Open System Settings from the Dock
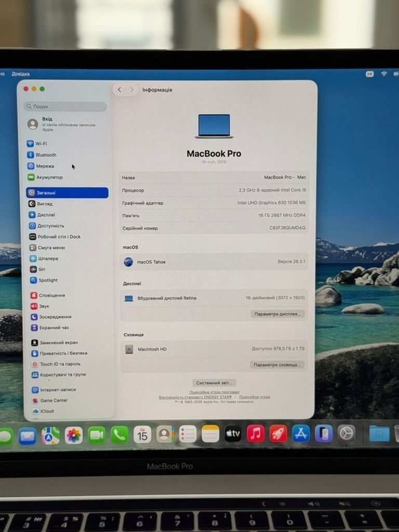 pyautogui.click(x=347, y=433)
